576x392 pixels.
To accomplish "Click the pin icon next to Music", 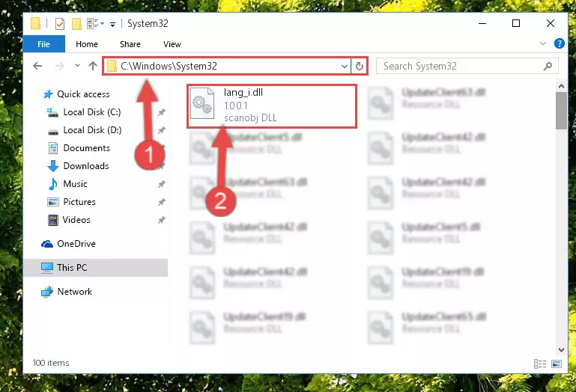I will pyautogui.click(x=161, y=184).
